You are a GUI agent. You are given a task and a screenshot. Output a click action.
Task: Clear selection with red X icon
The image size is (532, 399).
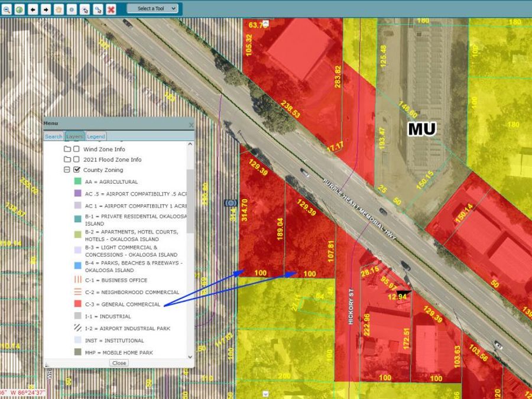(x=111, y=9)
